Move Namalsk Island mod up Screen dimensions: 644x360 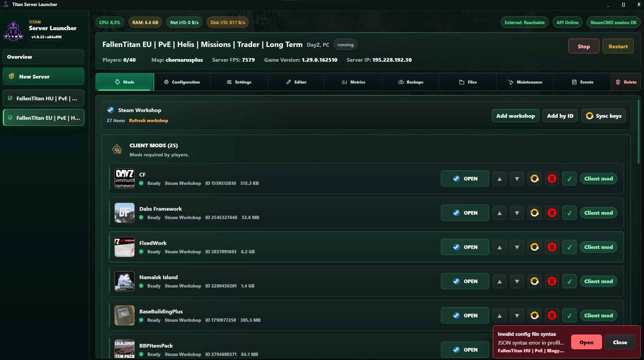[x=499, y=281]
